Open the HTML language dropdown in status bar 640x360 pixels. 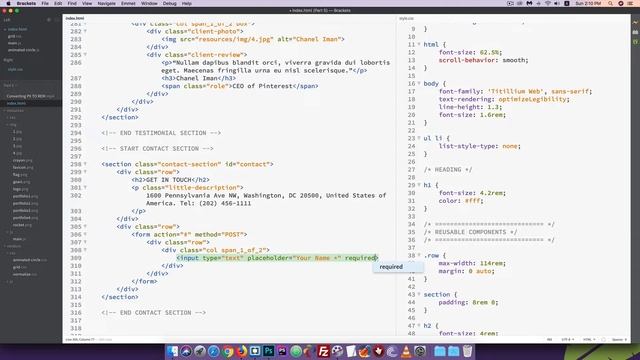click(x=589, y=340)
